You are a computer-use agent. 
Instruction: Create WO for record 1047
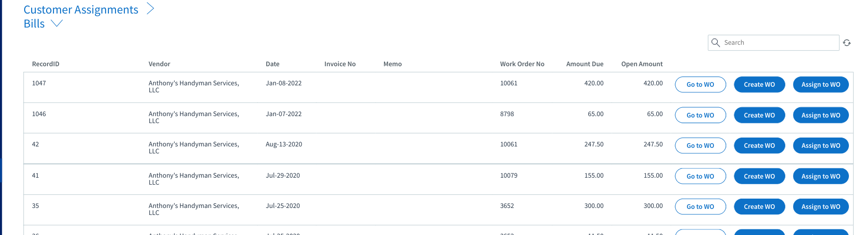tap(760, 84)
